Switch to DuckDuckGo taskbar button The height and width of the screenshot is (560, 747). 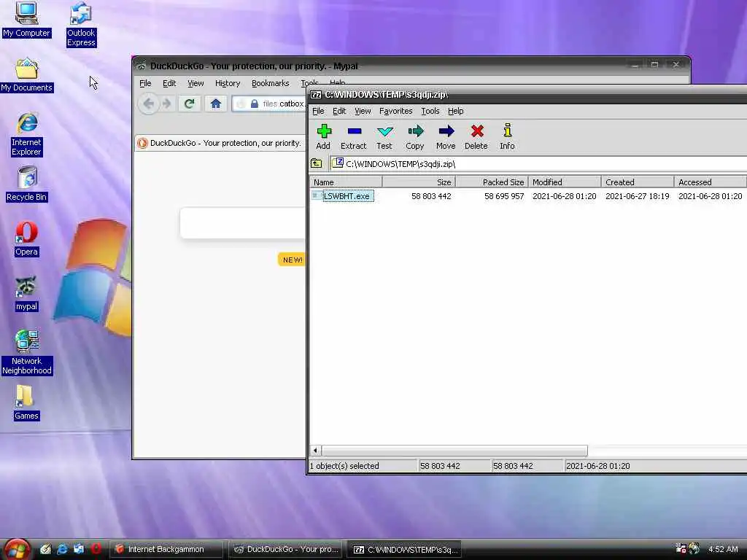pos(286,550)
